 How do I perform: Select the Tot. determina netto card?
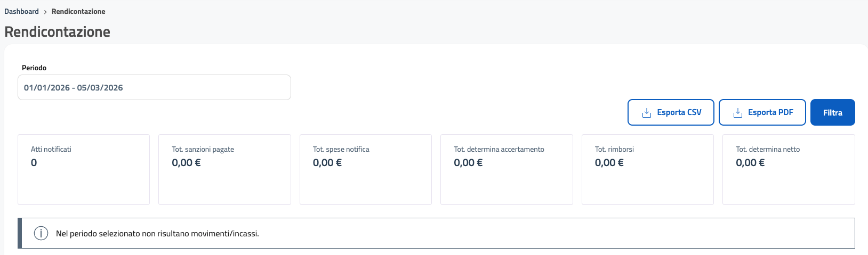point(789,169)
